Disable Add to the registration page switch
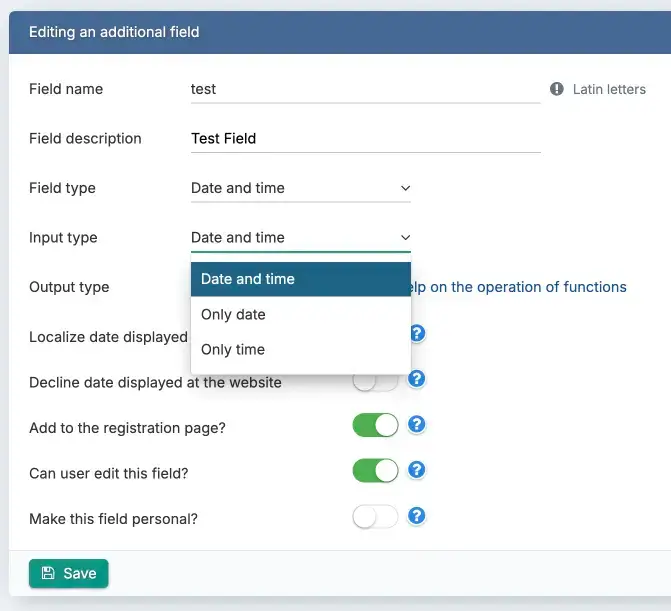The width and height of the screenshot is (671, 611). click(375, 426)
